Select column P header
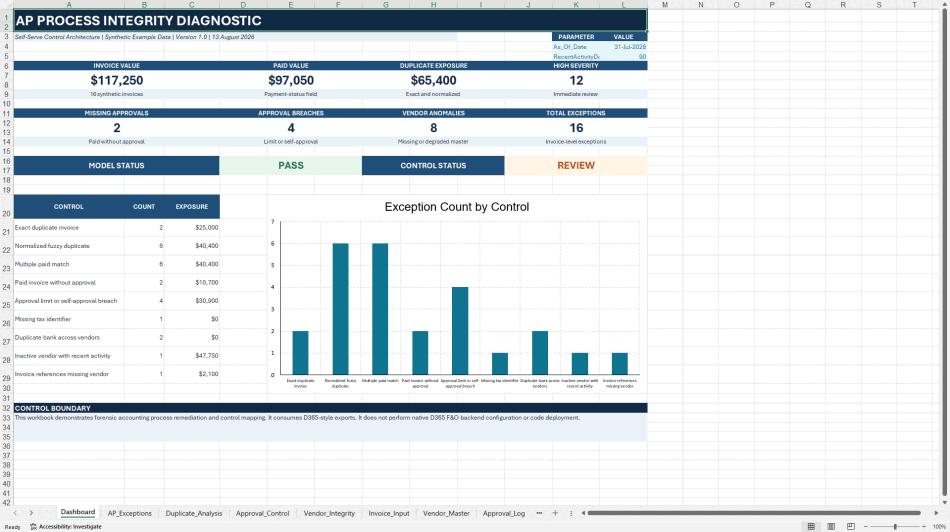The height and width of the screenshot is (532, 950). pos(772,5)
